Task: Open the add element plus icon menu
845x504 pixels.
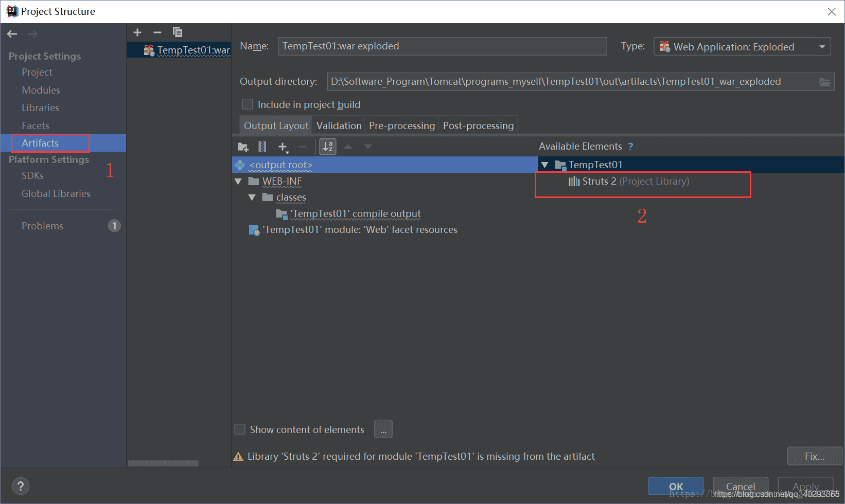Action: 284,147
